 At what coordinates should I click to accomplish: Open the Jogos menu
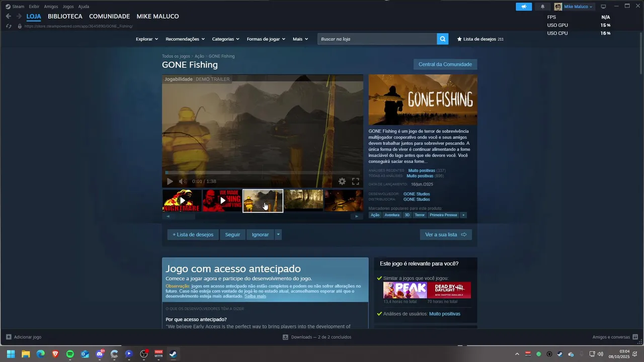coord(68,7)
